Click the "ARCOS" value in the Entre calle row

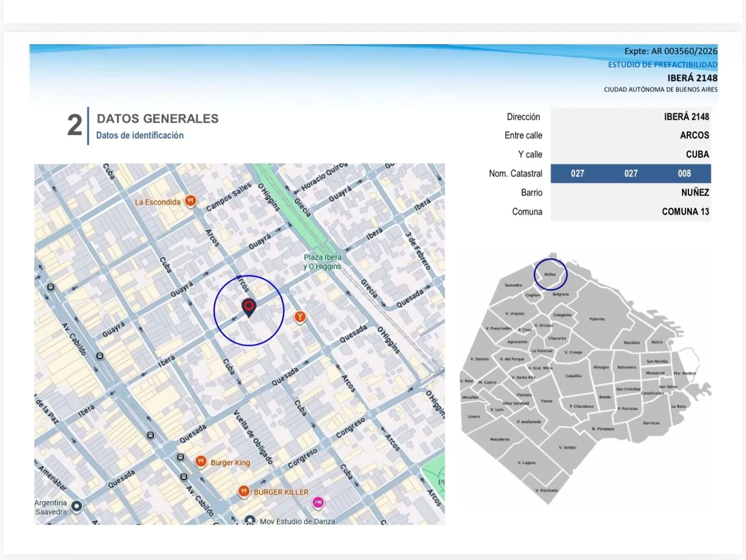[694, 135]
